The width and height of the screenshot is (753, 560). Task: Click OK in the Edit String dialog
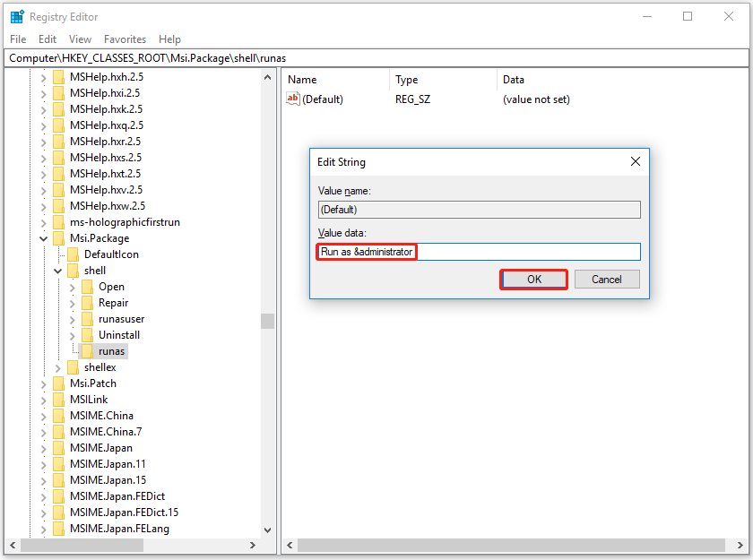click(x=533, y=279)
